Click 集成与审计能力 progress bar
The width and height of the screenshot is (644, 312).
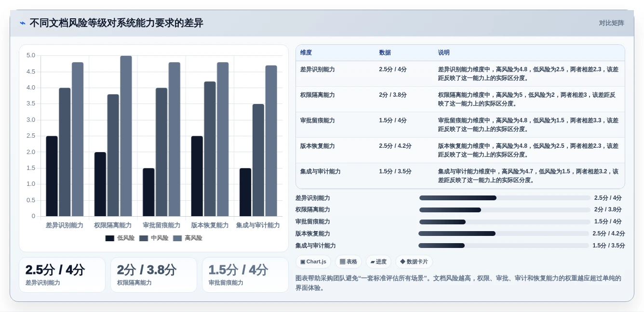(x=504, y=246)
